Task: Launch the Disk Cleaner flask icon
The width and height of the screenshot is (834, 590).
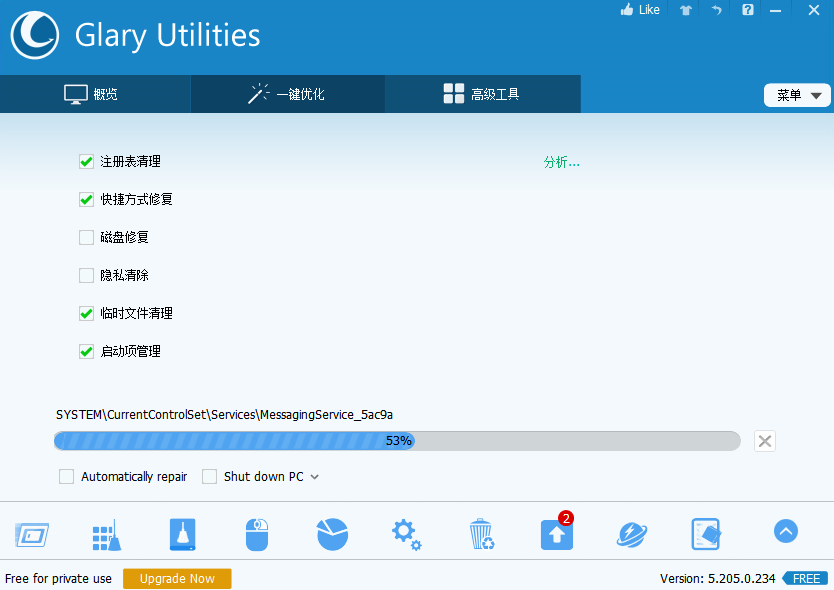Action: pos(182,533)
